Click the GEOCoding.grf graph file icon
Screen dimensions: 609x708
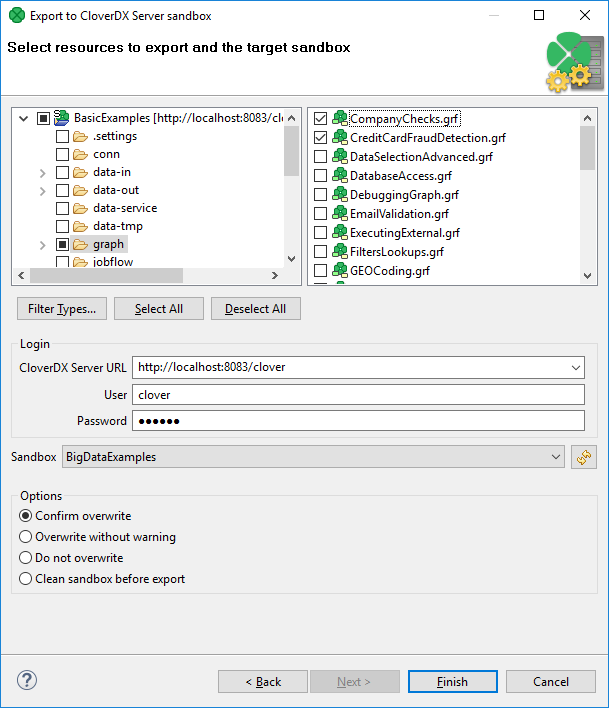339,270
